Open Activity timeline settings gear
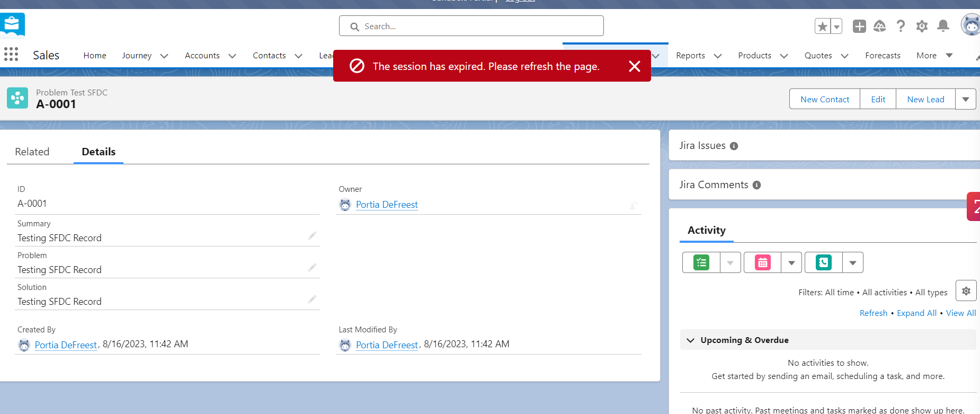Viewport: 980px width, 414px height. [966, 291]
